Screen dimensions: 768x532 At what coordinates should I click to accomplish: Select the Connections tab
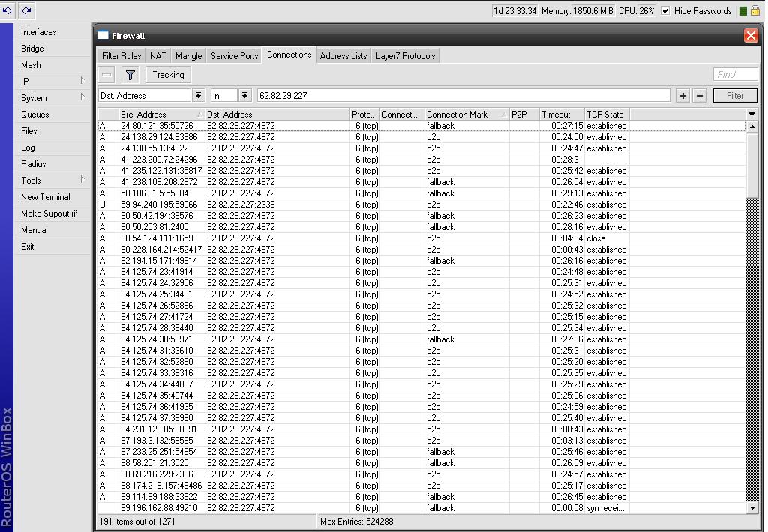(x=289, y=55)
